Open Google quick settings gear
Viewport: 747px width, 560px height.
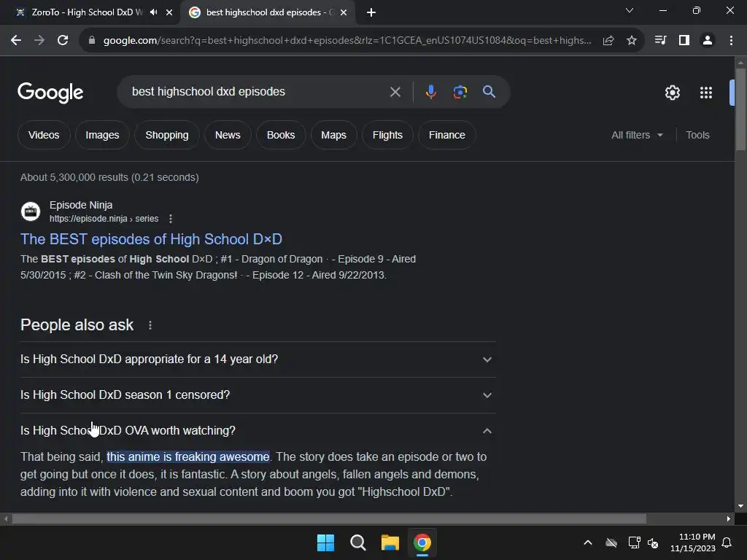pyautogui.click(x=672, y=93)
